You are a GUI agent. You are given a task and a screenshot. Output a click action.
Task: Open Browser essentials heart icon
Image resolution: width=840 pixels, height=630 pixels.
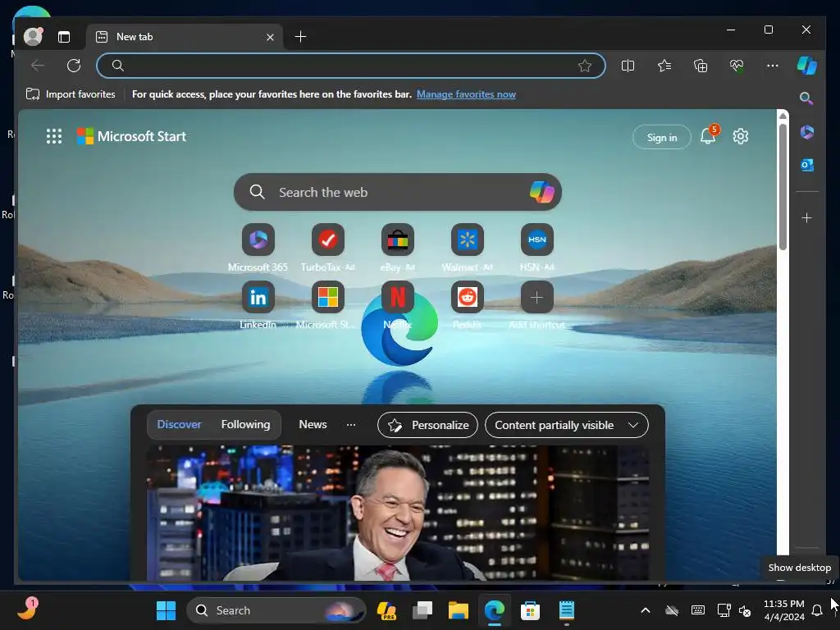click(x=737, y=66)
